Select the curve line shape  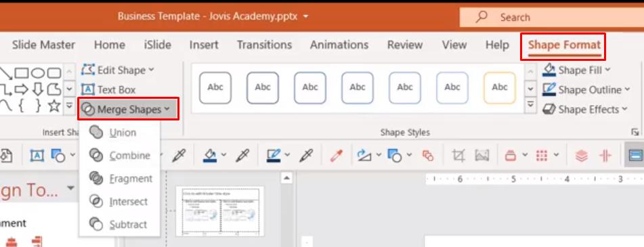coord(5,106)
